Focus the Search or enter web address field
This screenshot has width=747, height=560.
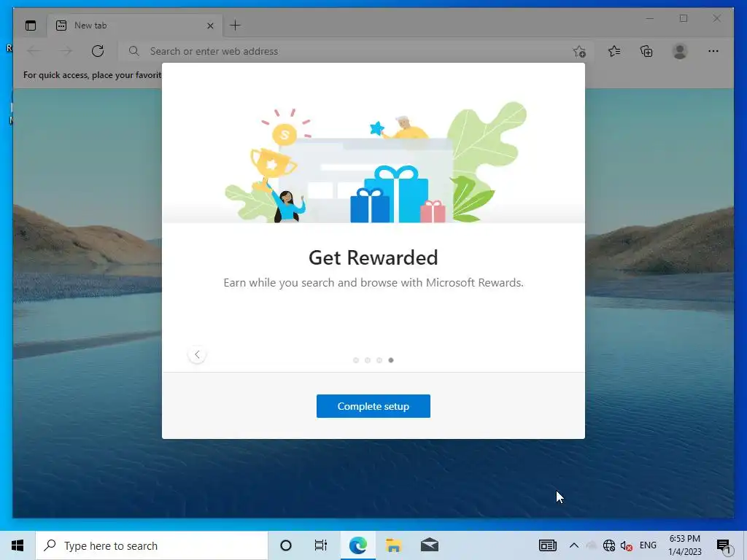(355, 51)
